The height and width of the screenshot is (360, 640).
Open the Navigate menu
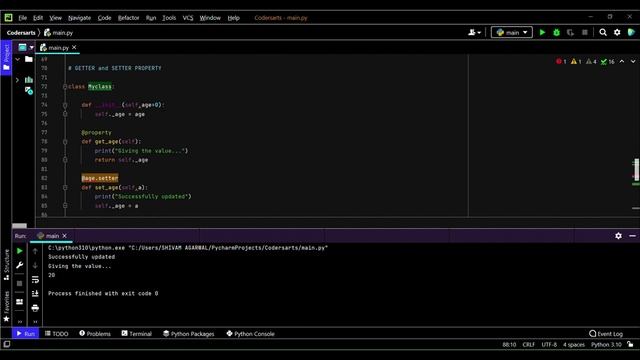point(79,18)
